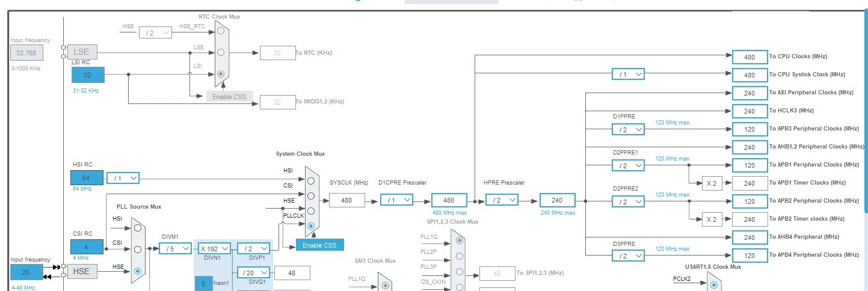Select CSI on PLL Source Mux

(138, 249)
